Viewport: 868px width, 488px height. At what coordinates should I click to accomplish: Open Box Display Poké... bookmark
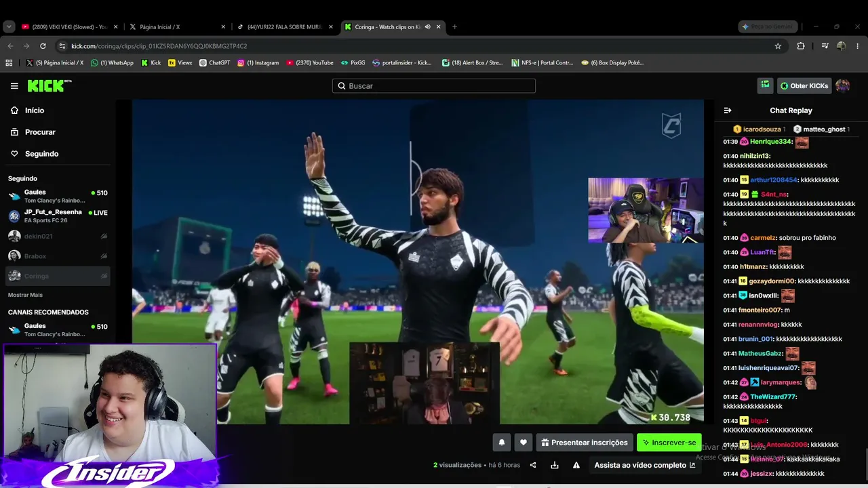click(x=612, y=63)
